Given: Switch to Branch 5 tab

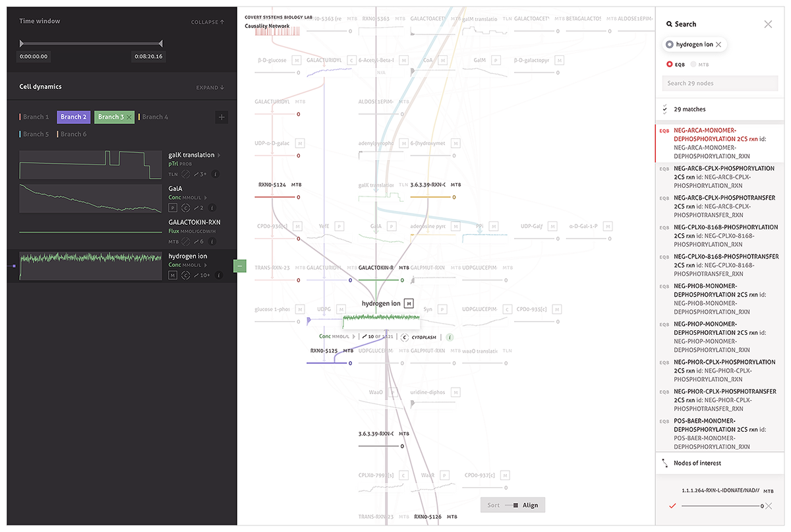Looking at the screenshot, I should click(x=36, y=134).
